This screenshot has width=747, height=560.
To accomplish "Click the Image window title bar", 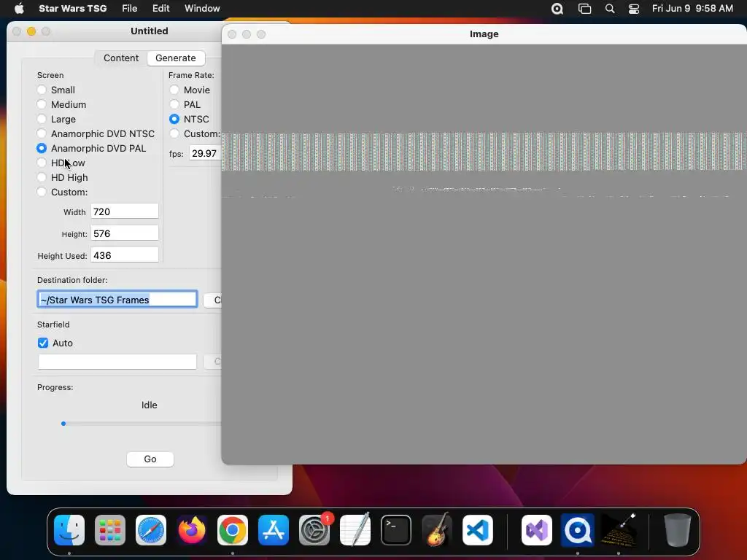I will 484,34.
